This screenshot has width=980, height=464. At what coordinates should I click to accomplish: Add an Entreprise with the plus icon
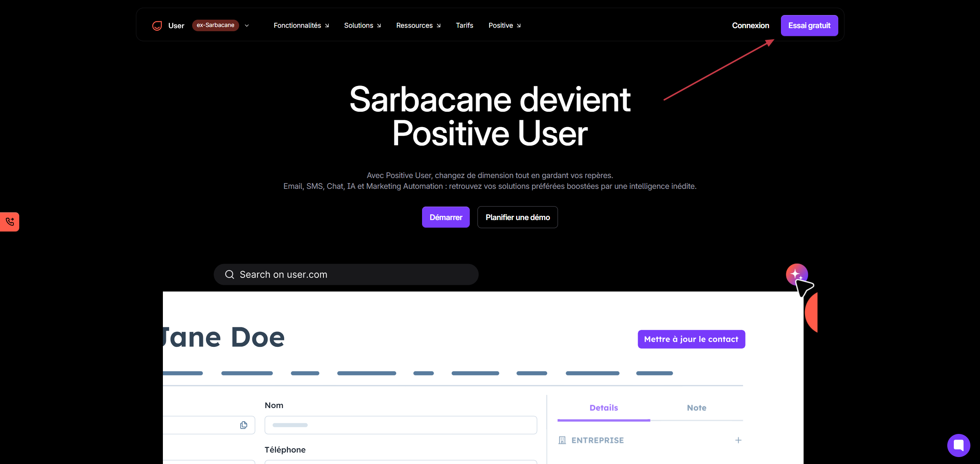point(738,440)
